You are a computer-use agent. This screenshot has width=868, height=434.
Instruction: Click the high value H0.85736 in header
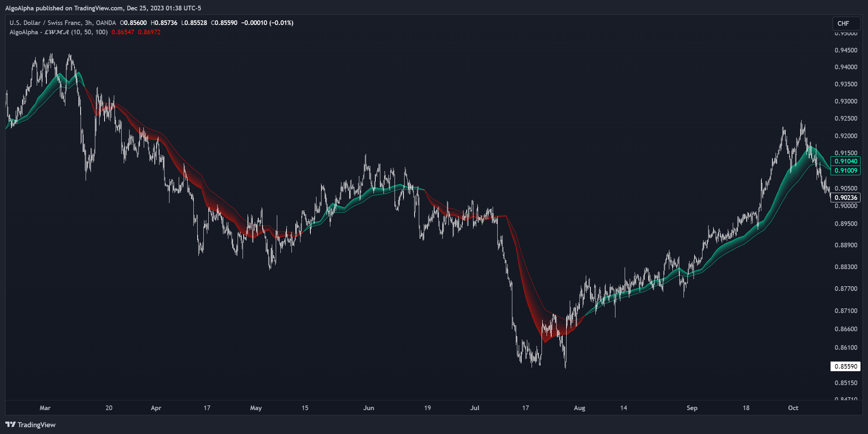pos(164,22)
